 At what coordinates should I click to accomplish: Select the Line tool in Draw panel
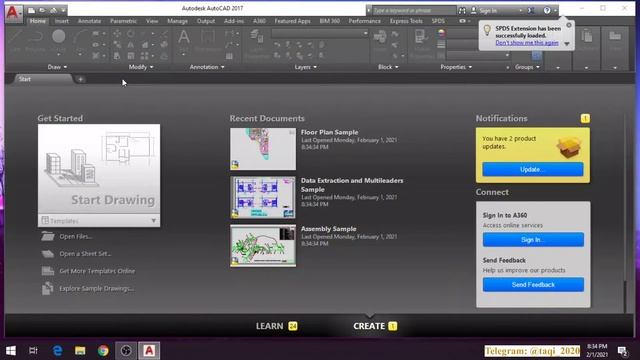tap(16, 40)
